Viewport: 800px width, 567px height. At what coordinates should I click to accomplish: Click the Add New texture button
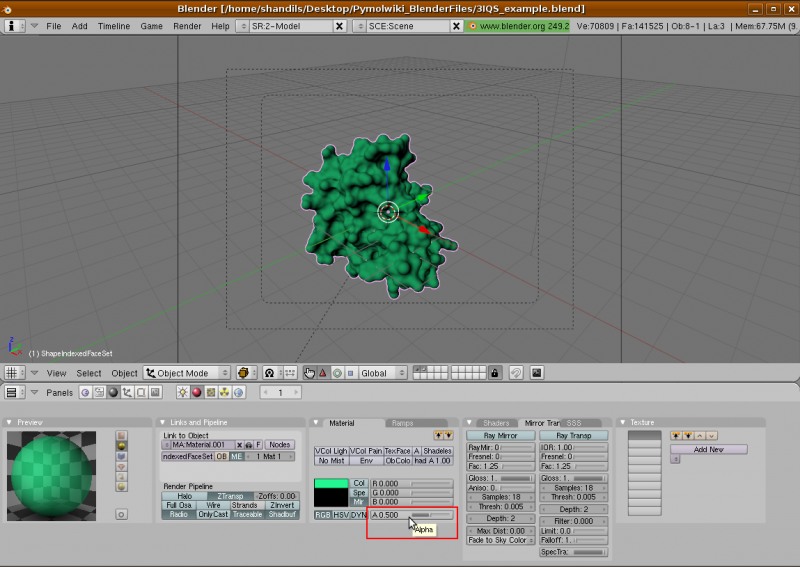click(708, 449)
